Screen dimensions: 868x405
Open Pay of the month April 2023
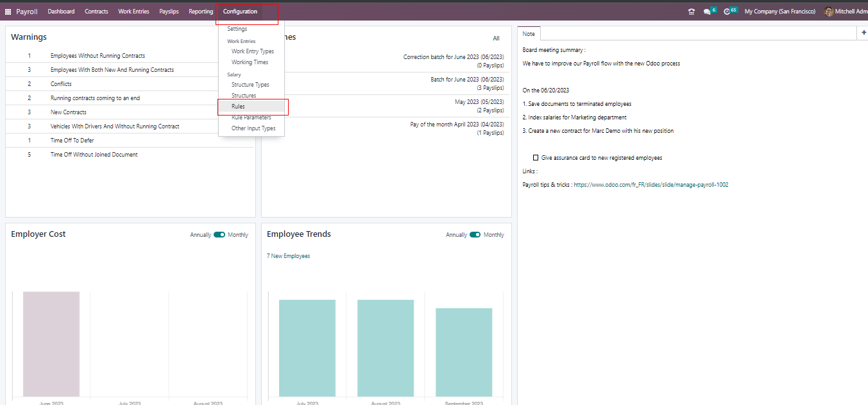coord(457,125)
